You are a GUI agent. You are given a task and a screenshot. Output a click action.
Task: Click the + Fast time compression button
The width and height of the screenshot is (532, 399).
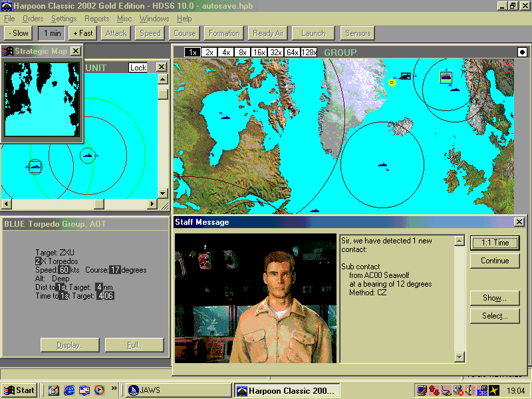[82, 33]
